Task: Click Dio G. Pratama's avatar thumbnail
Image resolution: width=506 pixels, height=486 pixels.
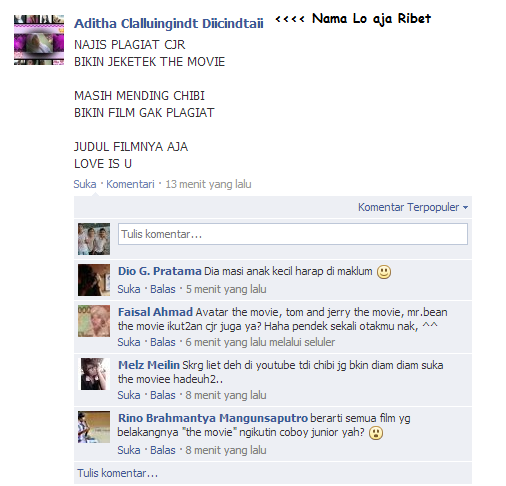Action: [x=94, y=280]
